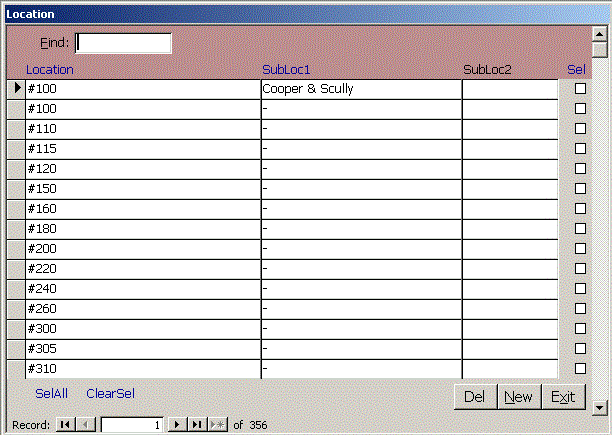Tick the Sel checkbox for #150
This screenshot has height=435, width=612.
click(x=580, y=189)
